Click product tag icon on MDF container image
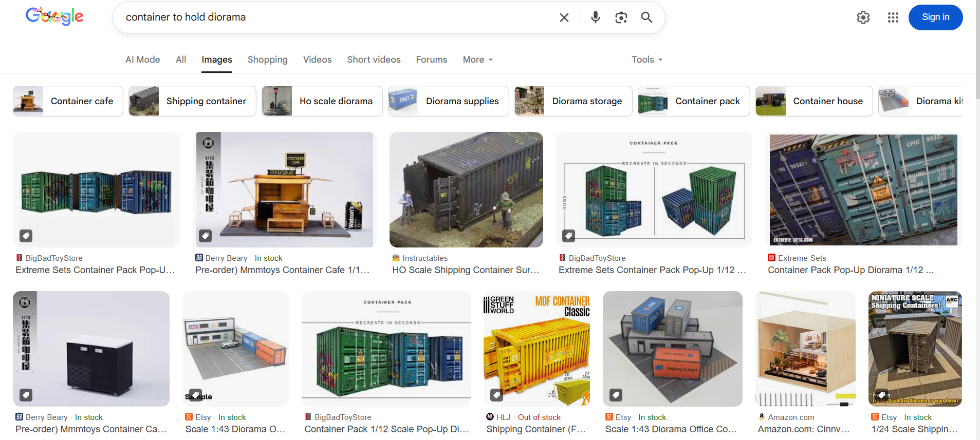The height and width of the screenshot is (440, 980). [496, 395]
